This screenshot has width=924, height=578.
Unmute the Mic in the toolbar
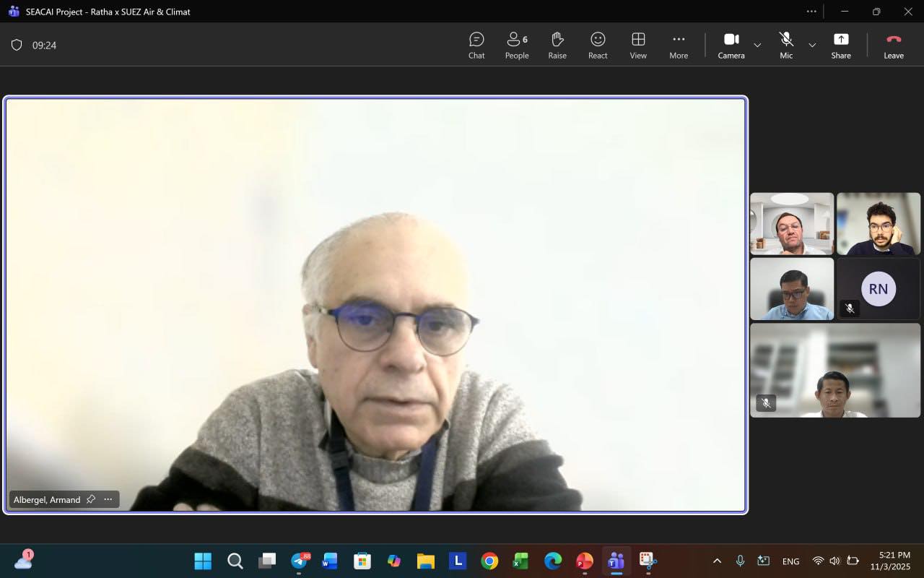tap(786, 45)
